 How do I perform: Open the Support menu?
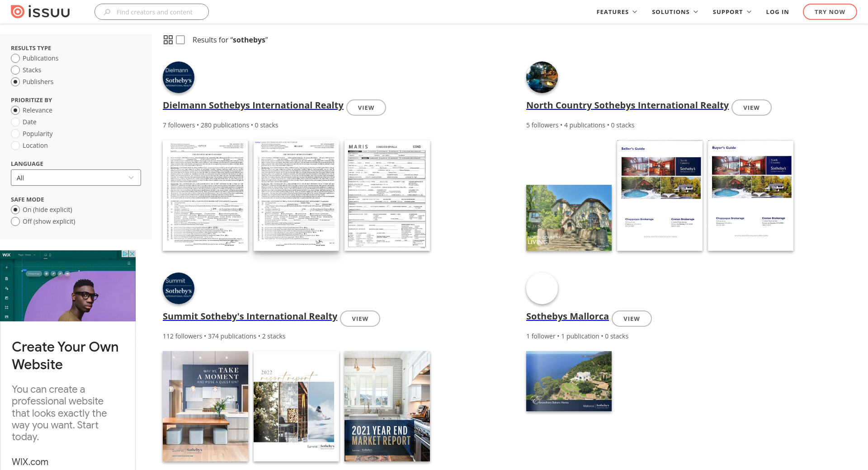click(731, 12)
